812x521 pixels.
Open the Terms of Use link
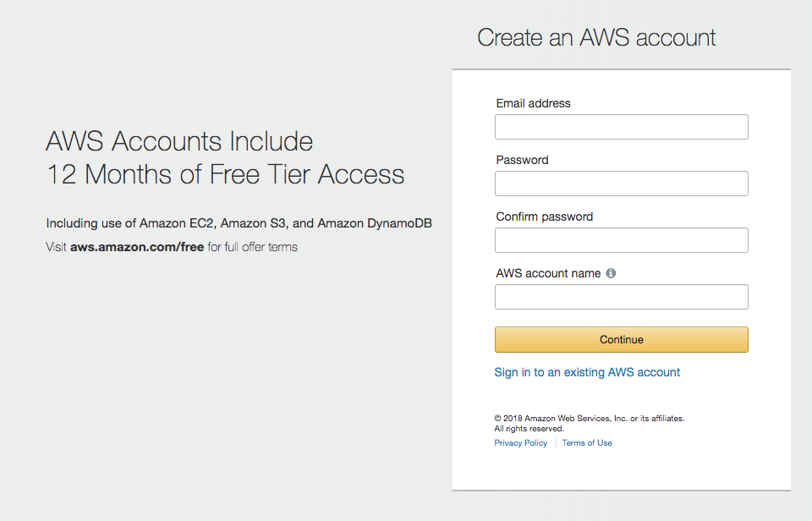[x=587, y=442]
